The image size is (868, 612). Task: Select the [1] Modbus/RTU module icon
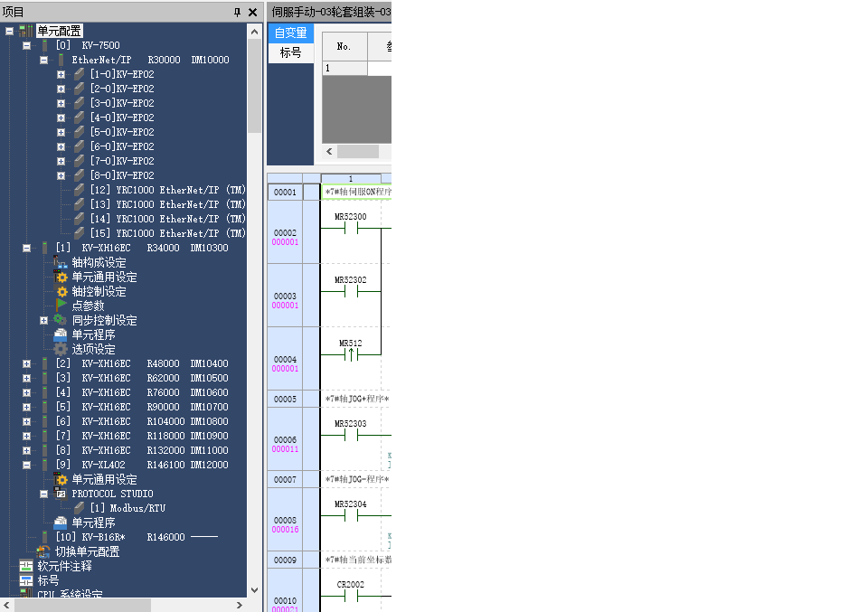click(x=79, y=508)
